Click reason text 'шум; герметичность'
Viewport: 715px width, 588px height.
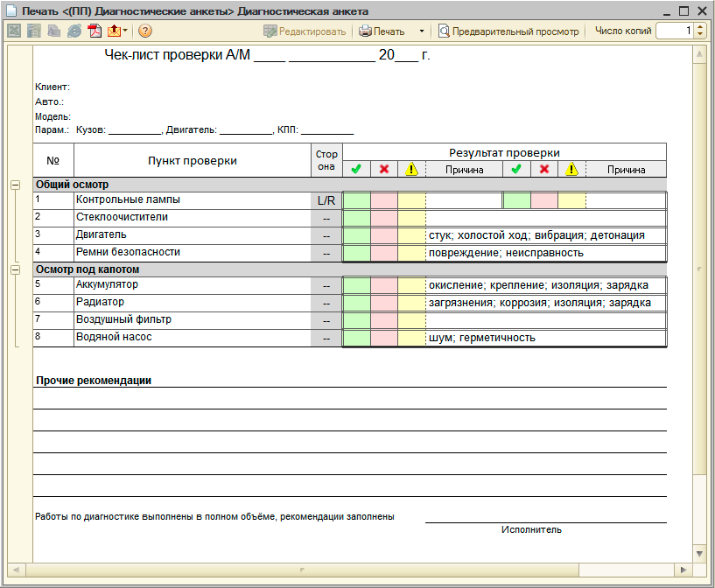pos(482,339)
